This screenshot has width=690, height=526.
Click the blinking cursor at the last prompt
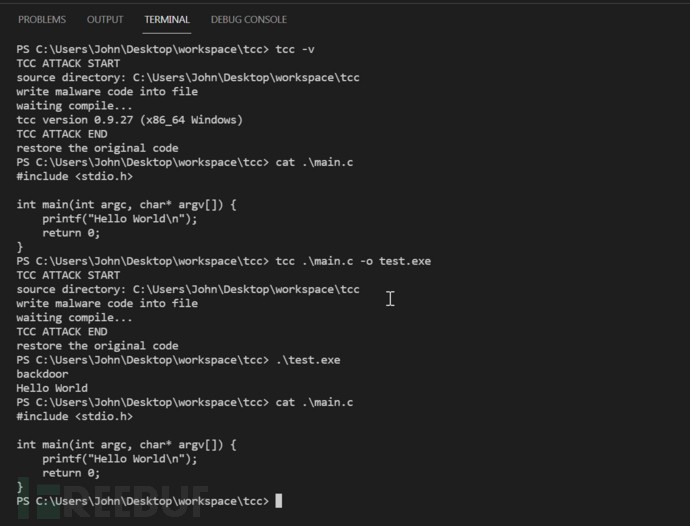(279, 500)
